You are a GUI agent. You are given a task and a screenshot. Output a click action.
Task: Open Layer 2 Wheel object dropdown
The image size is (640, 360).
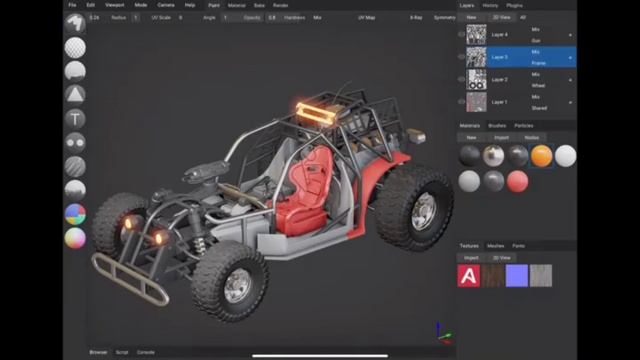pyautogui.click(x=538, y=86)
